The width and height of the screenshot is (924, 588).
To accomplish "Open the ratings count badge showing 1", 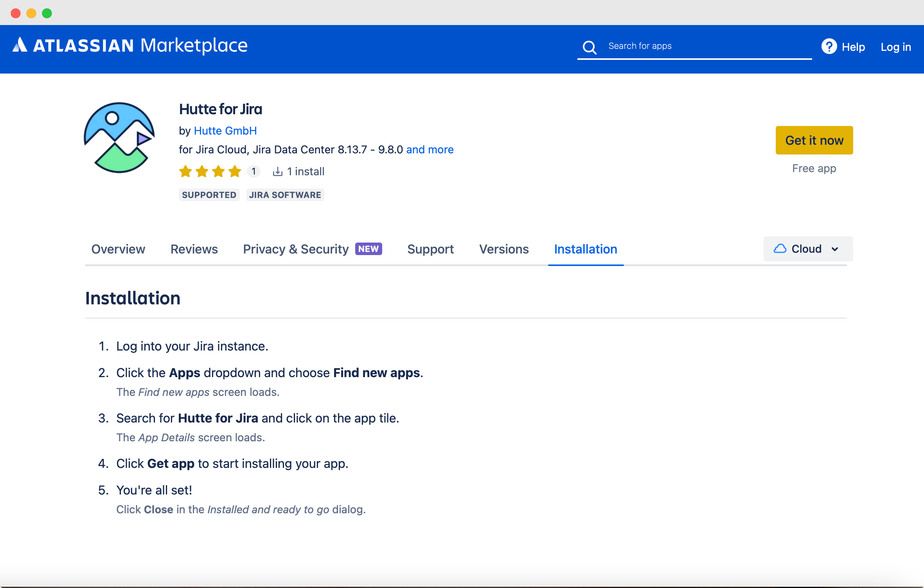I will (253, 171).
